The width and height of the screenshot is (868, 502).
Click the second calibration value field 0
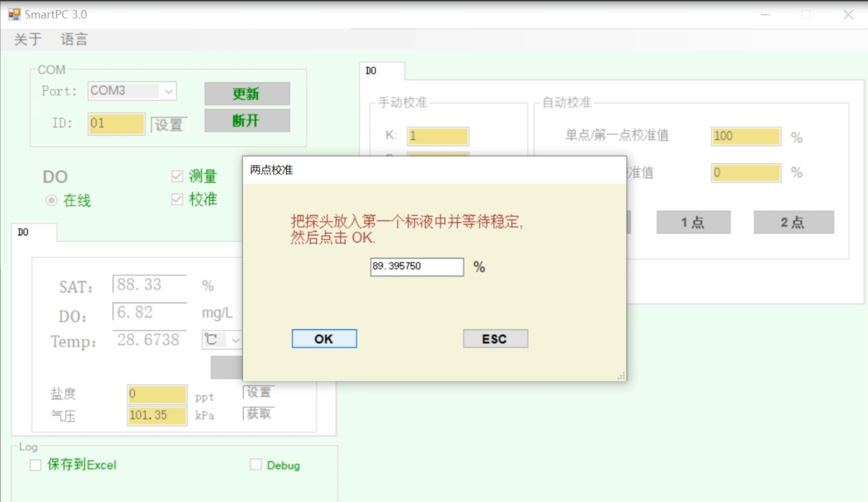tap(746, 173)
